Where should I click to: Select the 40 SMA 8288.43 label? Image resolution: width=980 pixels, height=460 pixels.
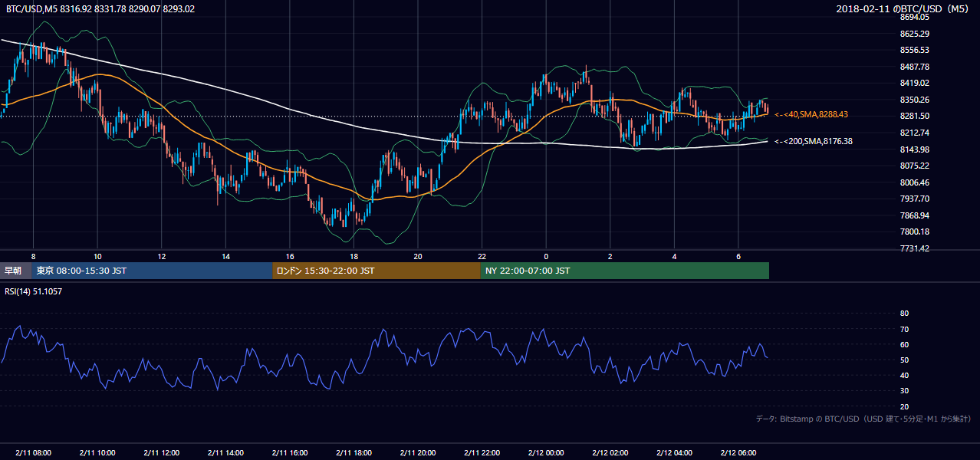[x=811, y=114]
